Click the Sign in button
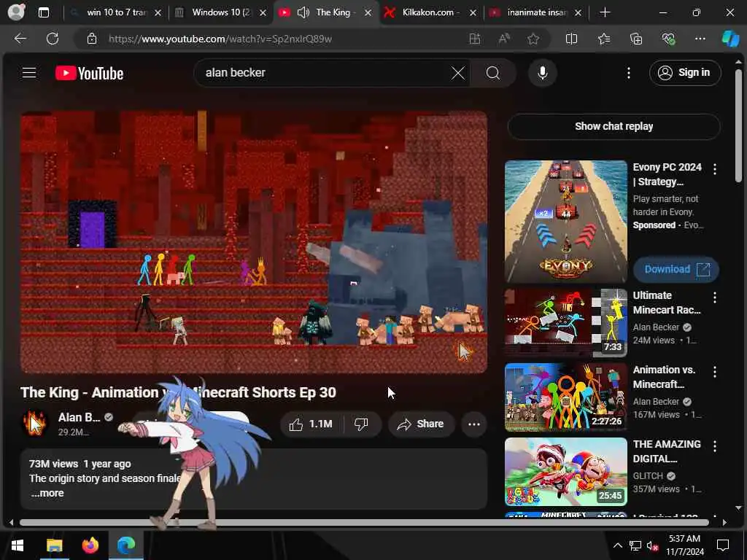The width and height of the screenshot is (747, 560). [x=684, y=73]
